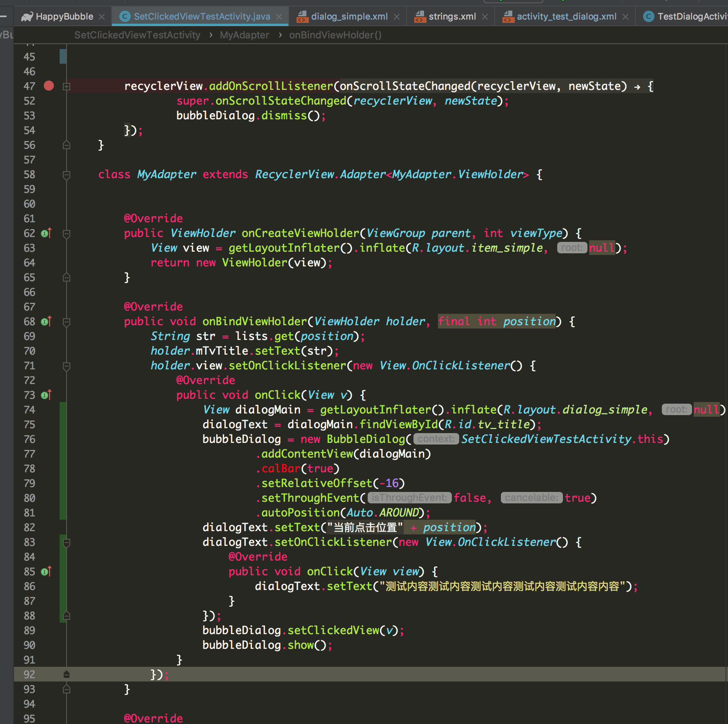Click the layout XML icon on dialog_simple.xml tab
This screenshot has height=724, width=728.
tap(302, 16)
